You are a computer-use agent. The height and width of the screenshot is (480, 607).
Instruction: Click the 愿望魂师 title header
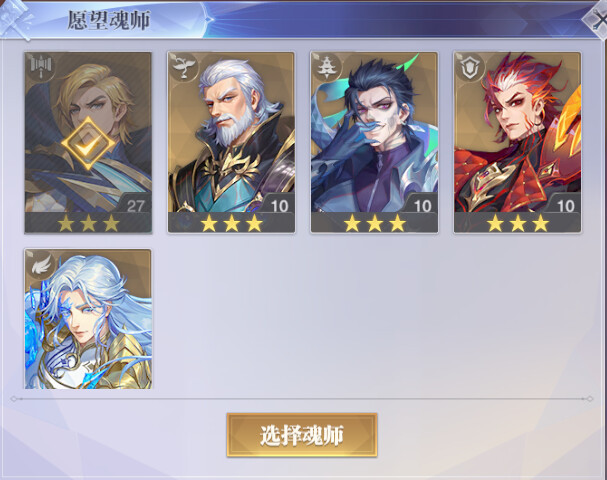(x=109, y=20)
